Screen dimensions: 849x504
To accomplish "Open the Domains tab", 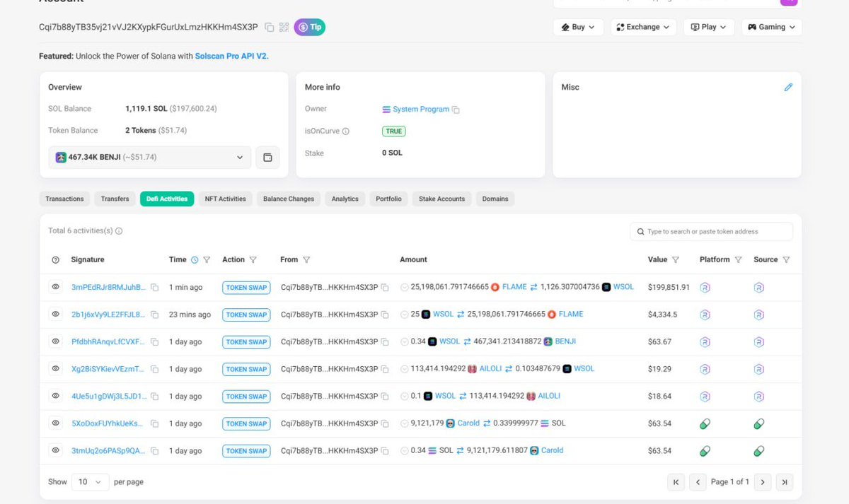I will (495, 199).
